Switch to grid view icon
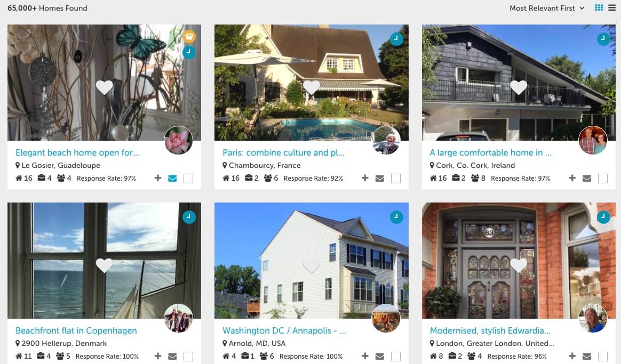621x364 pixels. coord(599,8)
